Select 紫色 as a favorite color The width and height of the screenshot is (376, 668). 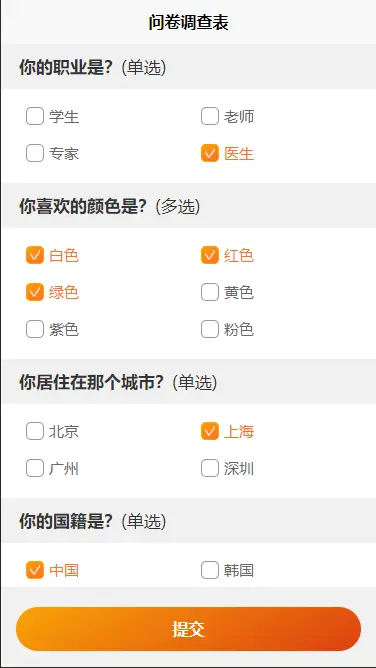(35, 329)
